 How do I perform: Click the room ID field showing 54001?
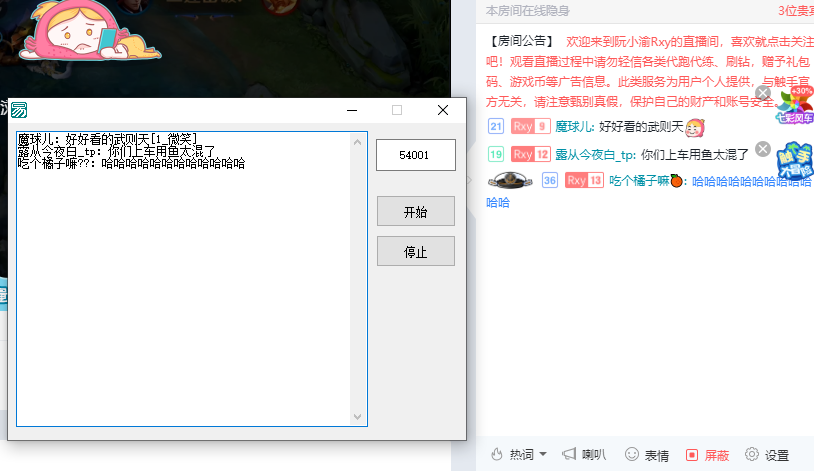coord(416,155)
